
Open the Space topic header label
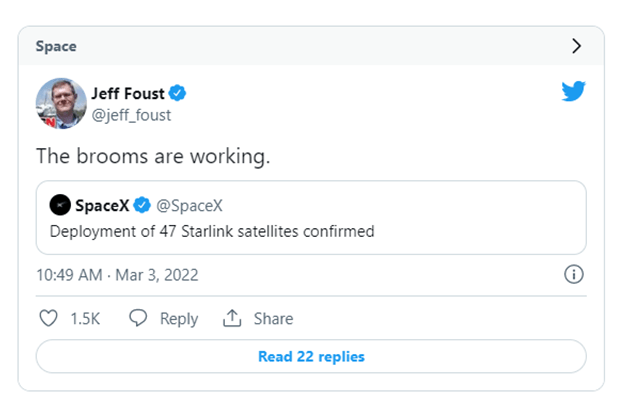[56, 47]
